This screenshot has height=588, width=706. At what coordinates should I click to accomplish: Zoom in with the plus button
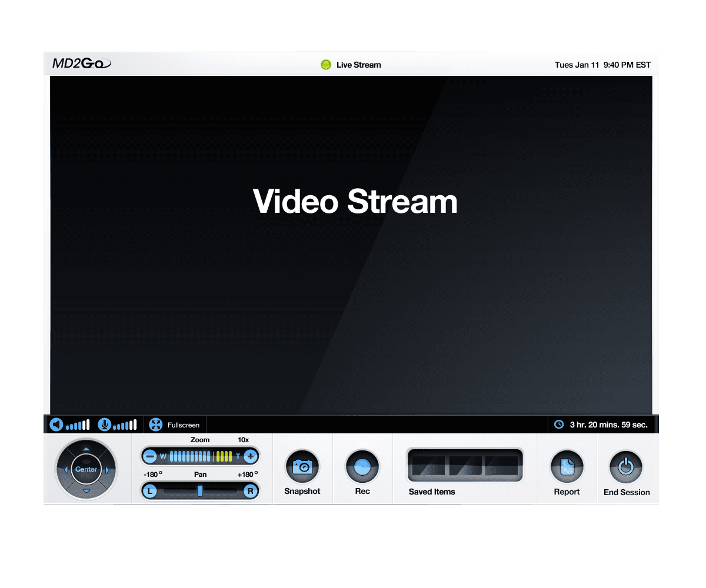click(x=251, y=456)
